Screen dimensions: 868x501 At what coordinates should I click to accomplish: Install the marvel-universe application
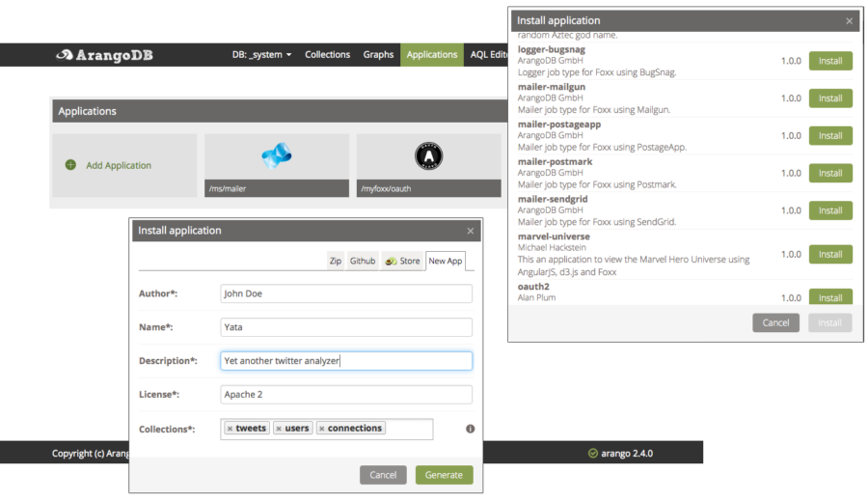pyautogui.click(x=829, y=255)
